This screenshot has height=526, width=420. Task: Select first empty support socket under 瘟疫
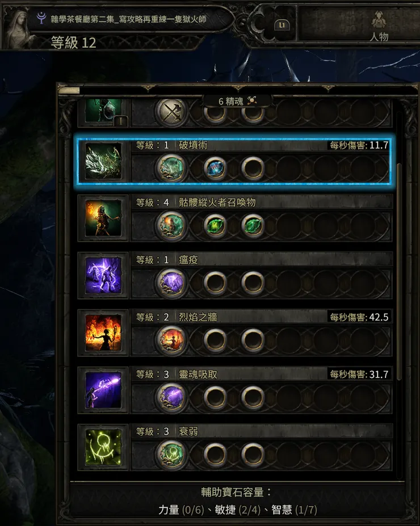pyautogui.click(x=215, y=283)
